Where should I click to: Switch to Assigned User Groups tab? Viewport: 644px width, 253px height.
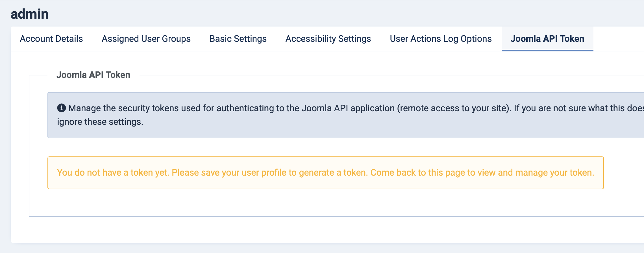point(146,39)
